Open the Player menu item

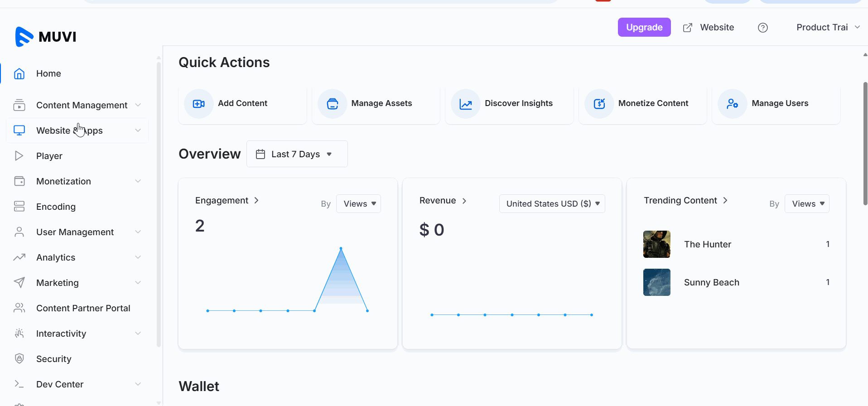point(49,156)
